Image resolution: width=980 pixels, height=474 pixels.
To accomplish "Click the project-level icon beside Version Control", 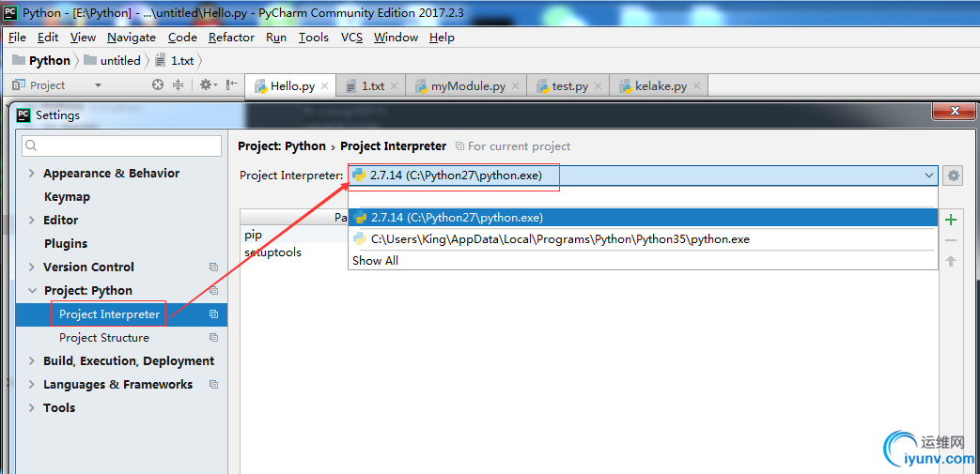I will coord(213,268).
